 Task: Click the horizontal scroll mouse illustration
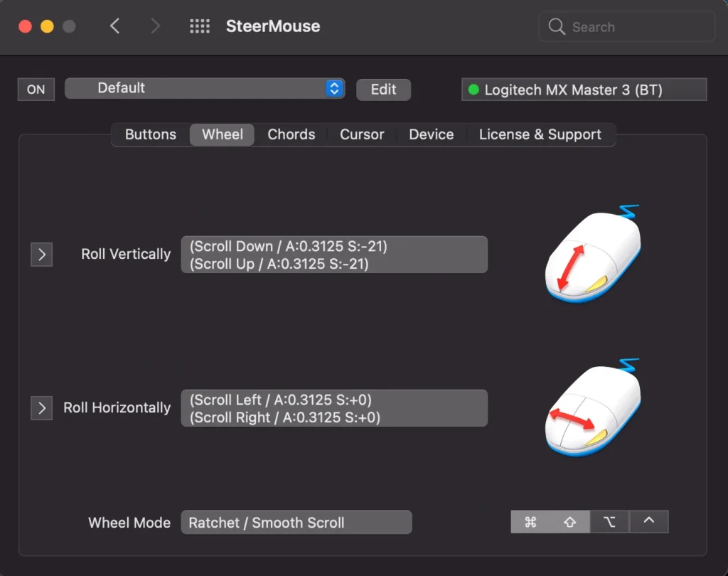(x=593, y=410)
